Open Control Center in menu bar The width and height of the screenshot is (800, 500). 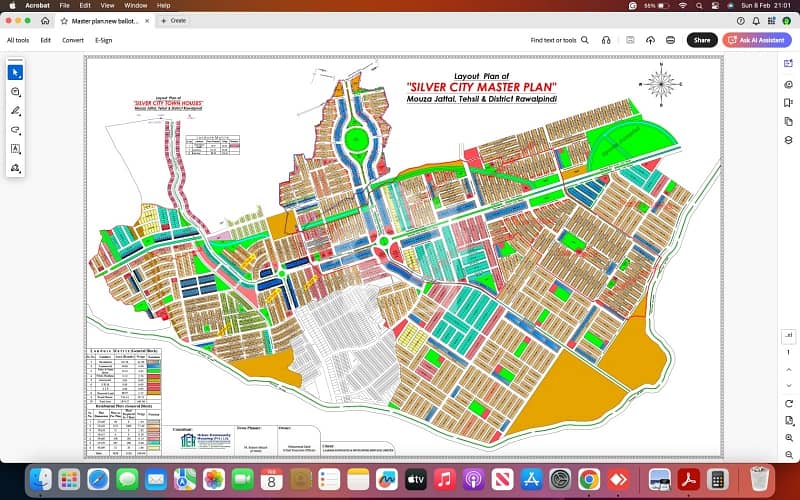[x=715, y=6]
